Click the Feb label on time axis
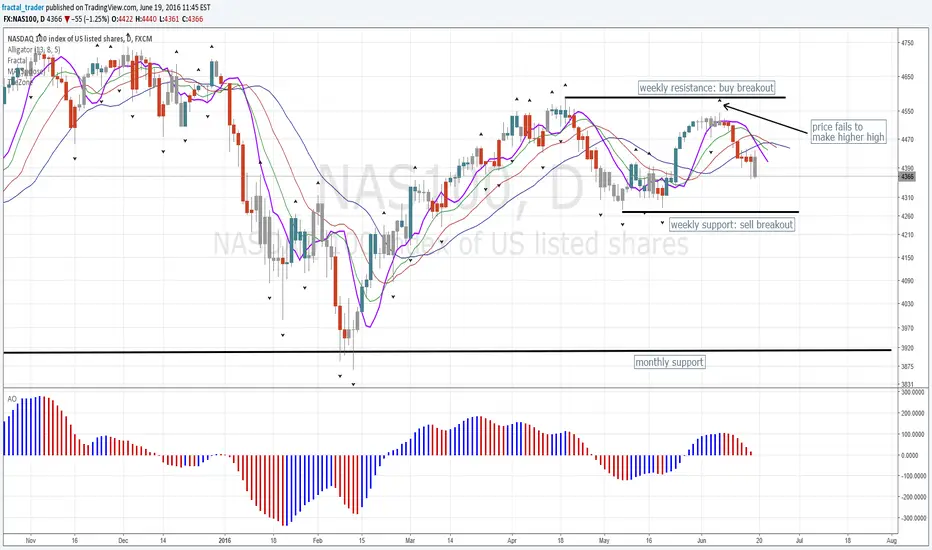932x550 pixels. pos(317,541)
